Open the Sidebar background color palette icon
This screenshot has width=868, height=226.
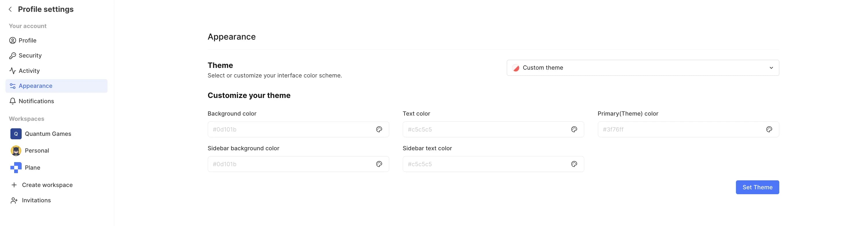(379, 164)
